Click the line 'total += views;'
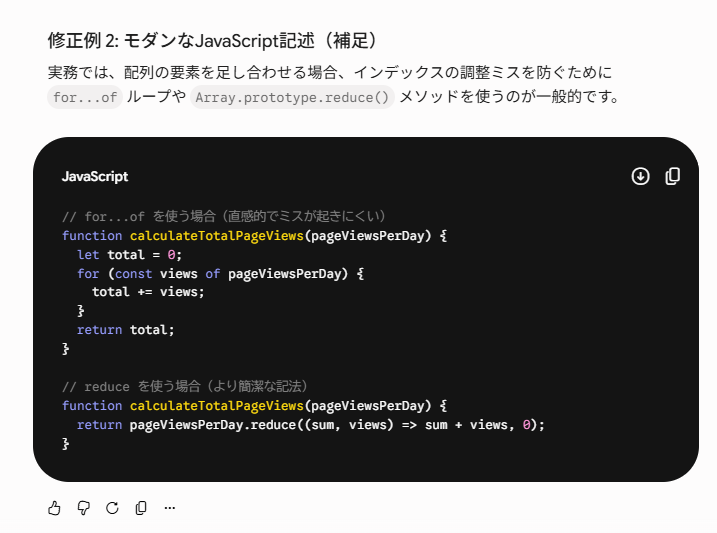This screenshot has height=533, width=717. click(x=148, y=292)
